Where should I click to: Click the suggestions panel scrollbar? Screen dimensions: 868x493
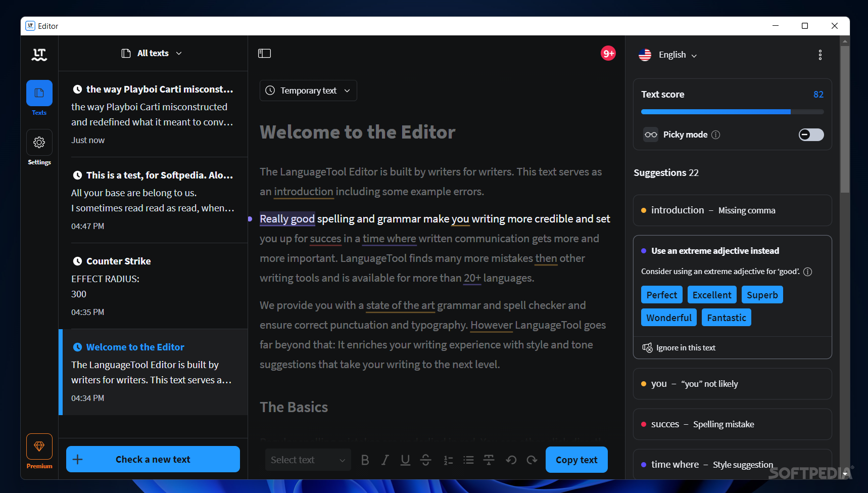(x=845, y=119)
